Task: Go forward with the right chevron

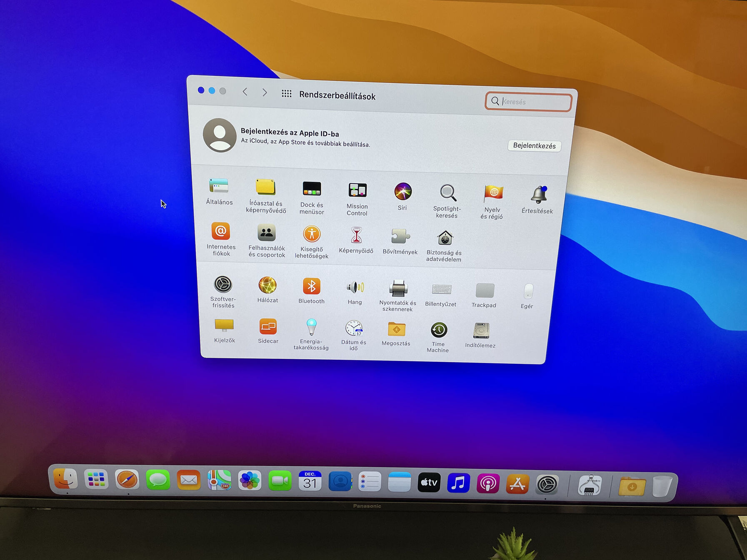Action: point(265,92)
